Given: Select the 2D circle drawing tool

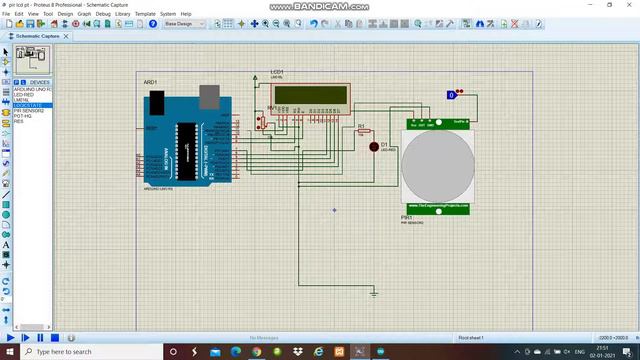Looking at the screenshot, I should click(x=6, y=215).
